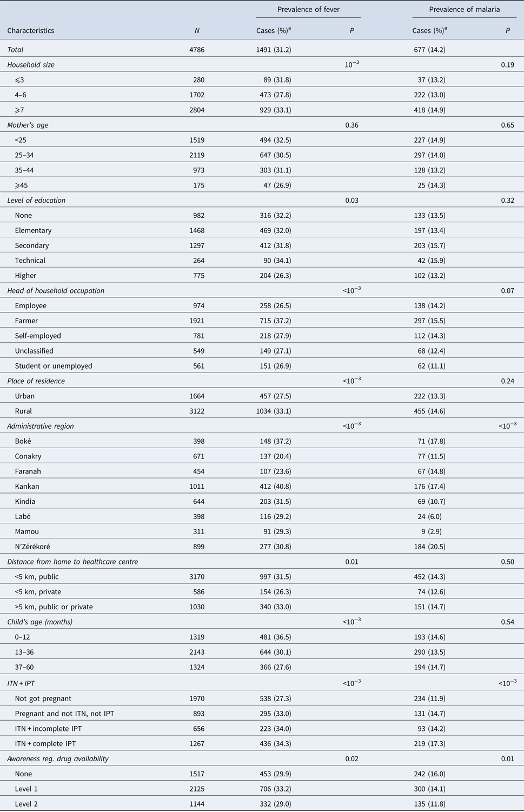Click the "Household size" section heading
This screenshot has height=812, width=524.
[x=31, y=65]
